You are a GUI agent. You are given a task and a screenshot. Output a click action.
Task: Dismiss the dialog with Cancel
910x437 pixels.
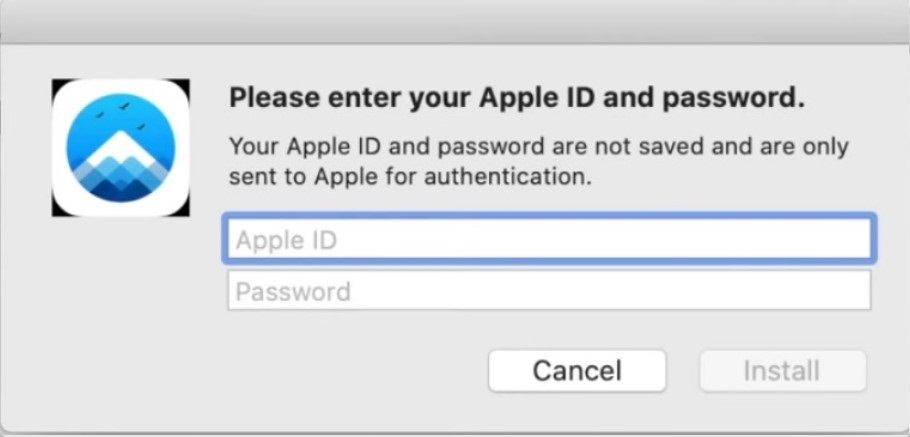click(x=577, y=370)
